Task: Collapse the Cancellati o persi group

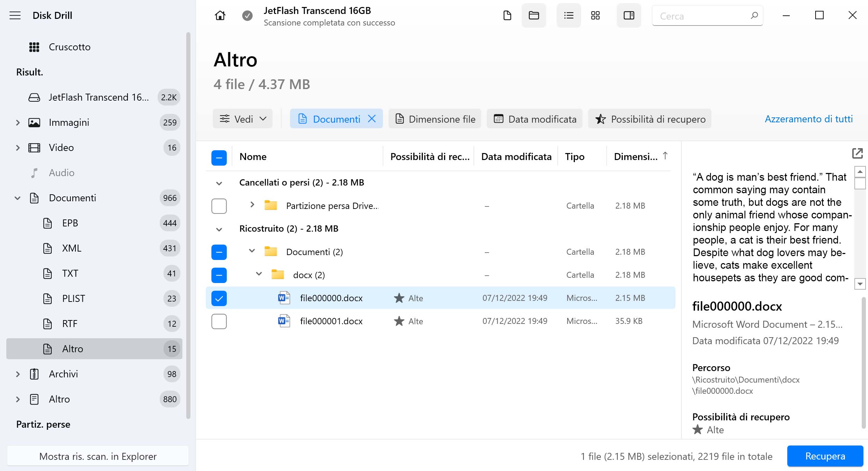Action: pyautogui.click(x=219, y=183)
